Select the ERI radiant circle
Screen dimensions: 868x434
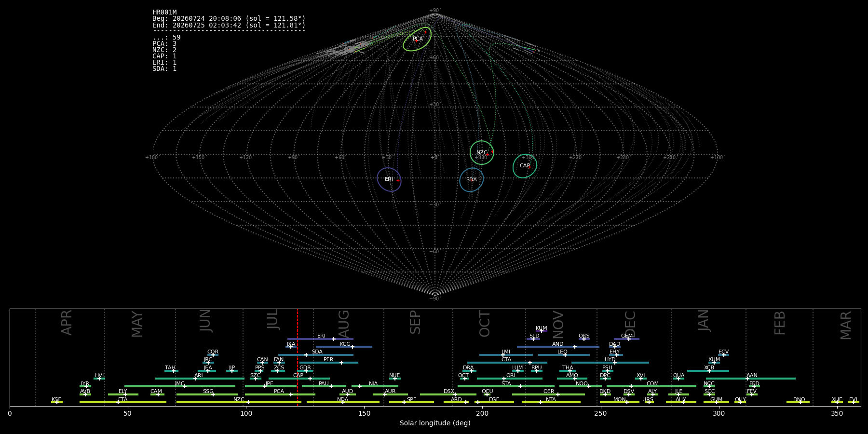pos(389,179)
